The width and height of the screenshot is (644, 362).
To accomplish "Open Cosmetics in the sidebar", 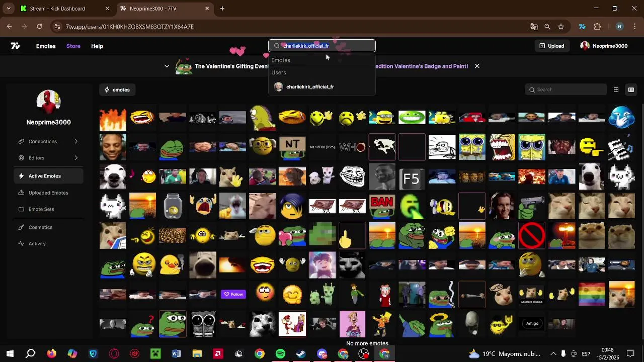I will click(48, 227).
